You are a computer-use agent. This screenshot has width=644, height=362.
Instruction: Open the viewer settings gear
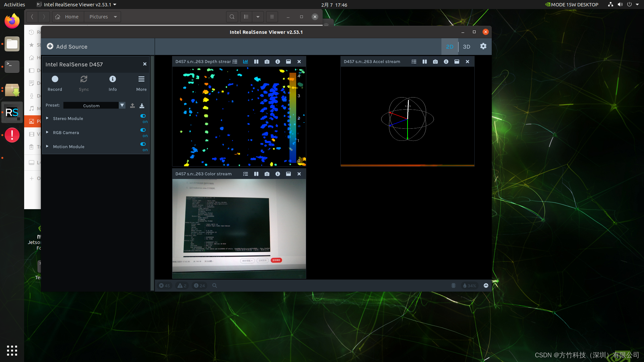pos(483,46)
